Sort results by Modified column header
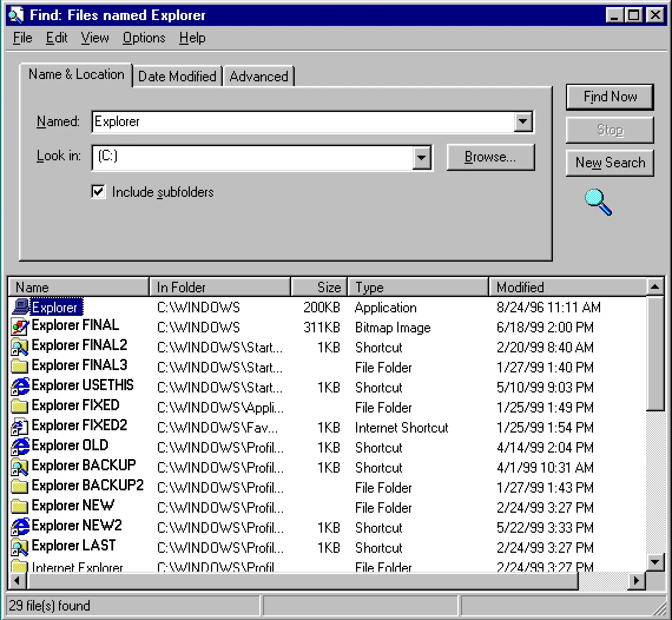The height and width of the screenshot is (620, 672). pos(568,287)
